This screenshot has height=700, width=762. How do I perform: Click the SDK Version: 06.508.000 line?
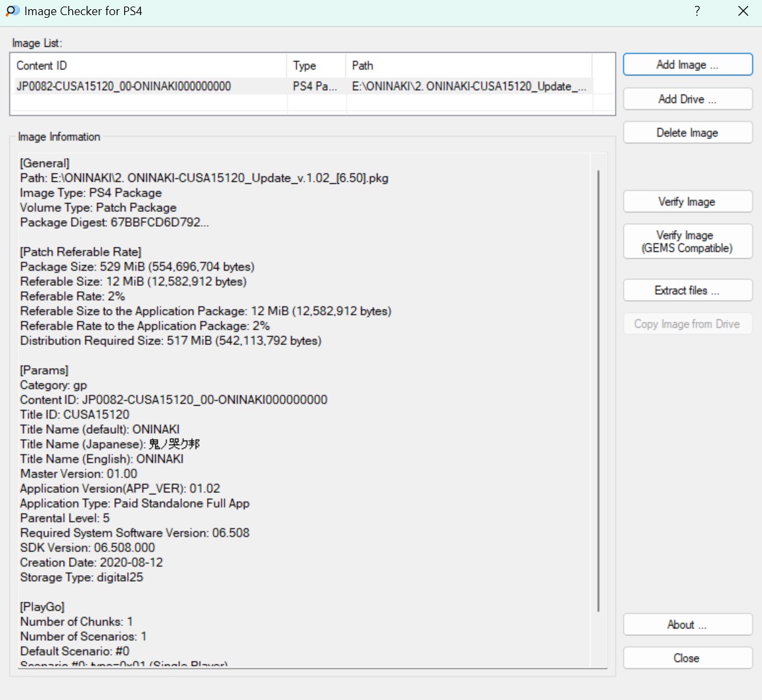pyautogui.click(x=87, y=548)
